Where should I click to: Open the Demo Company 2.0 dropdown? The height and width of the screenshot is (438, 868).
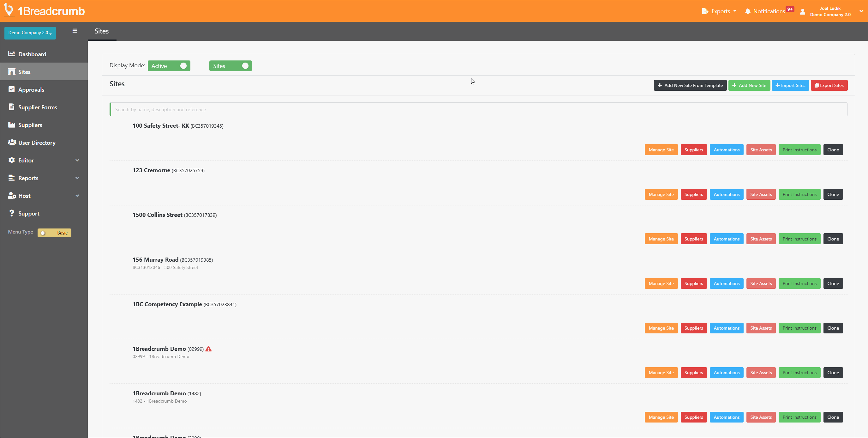pos(29,33)
